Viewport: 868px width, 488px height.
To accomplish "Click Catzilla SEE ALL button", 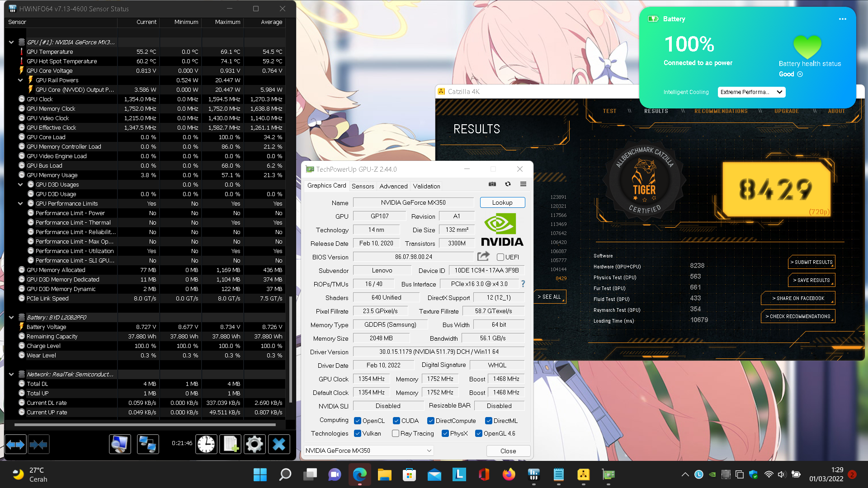I will point(549,297).
